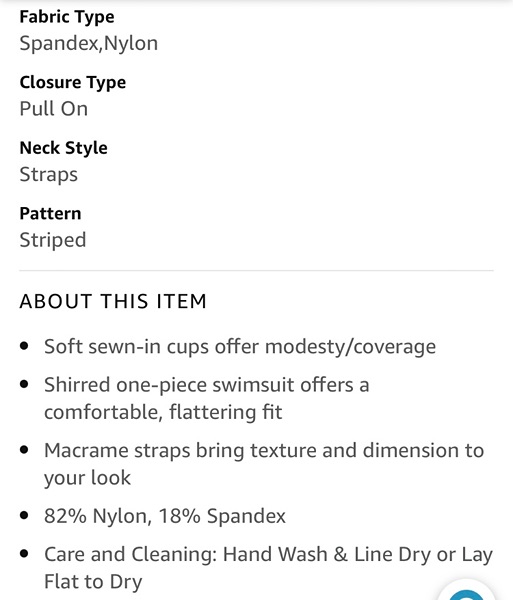
Task: Select the Fabric Type heading
Action: tap(67, 17)
